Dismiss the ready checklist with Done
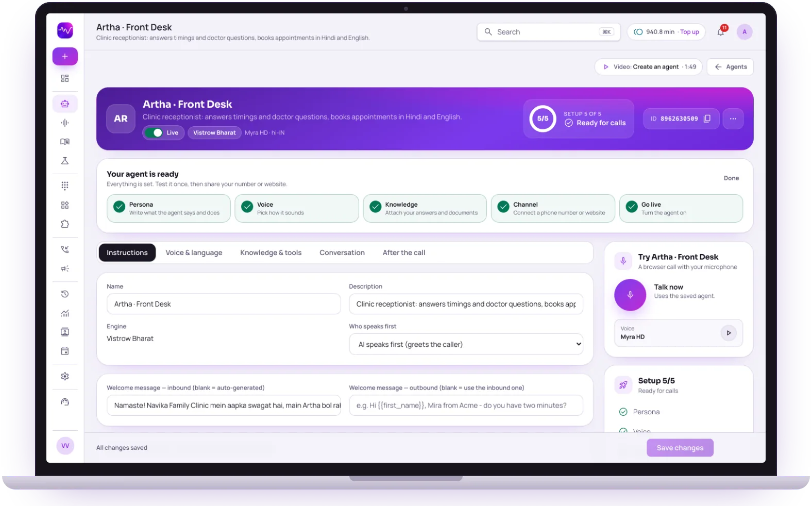This screenshot has width=812, height=506. point(731,178)
